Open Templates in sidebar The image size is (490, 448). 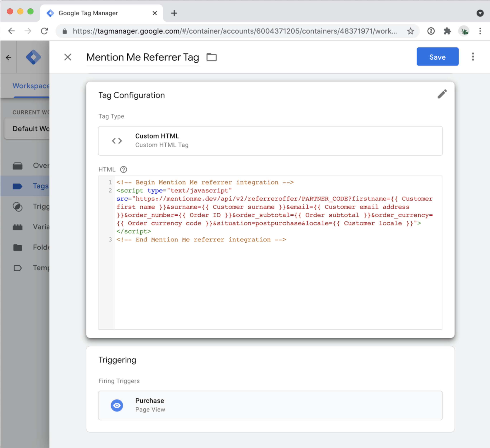(25, 268)
